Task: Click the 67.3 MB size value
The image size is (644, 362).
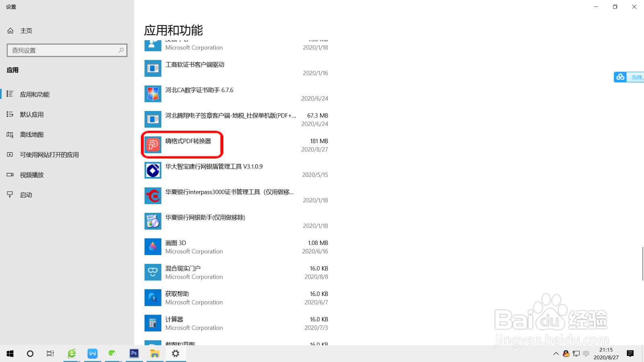Action: 318,115
